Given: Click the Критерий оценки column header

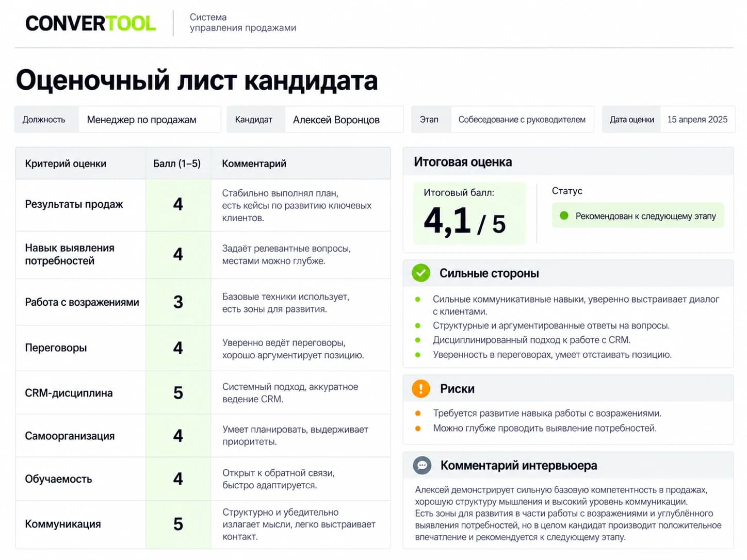Looking at the screenshot, I should point(66,163).
